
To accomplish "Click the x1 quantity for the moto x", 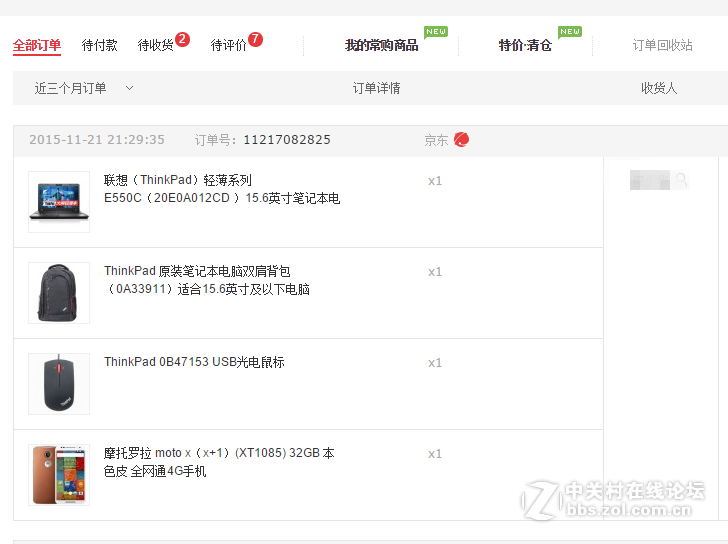I will pyautogui.click(x=435, y=453).
